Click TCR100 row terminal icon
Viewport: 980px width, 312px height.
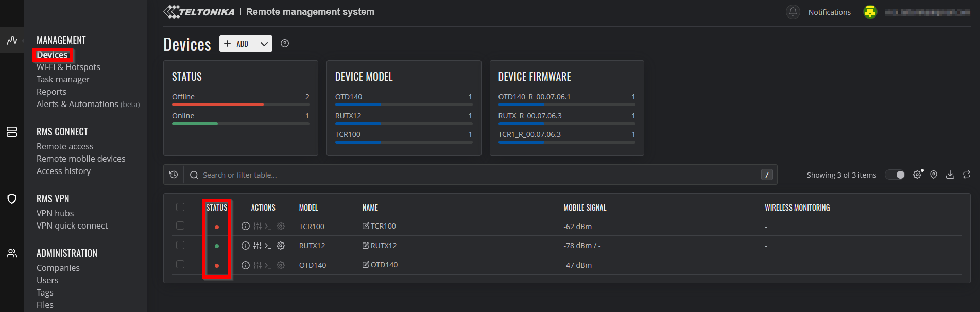pyautogui.click(x=268, y=226)
